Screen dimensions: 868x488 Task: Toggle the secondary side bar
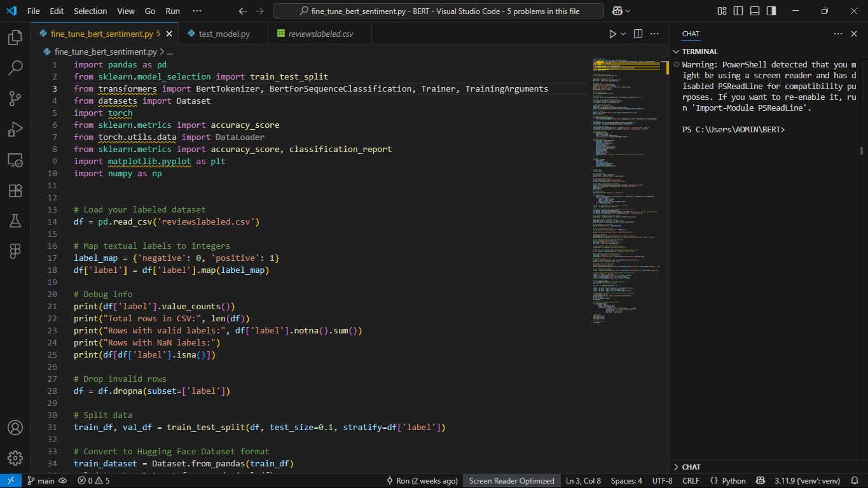pos(771,11)
